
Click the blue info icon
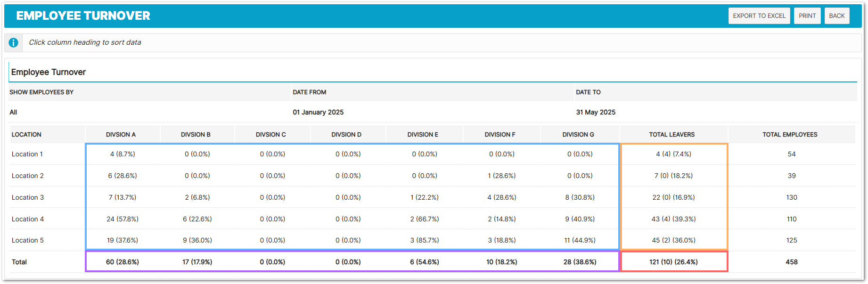[14, 42]
